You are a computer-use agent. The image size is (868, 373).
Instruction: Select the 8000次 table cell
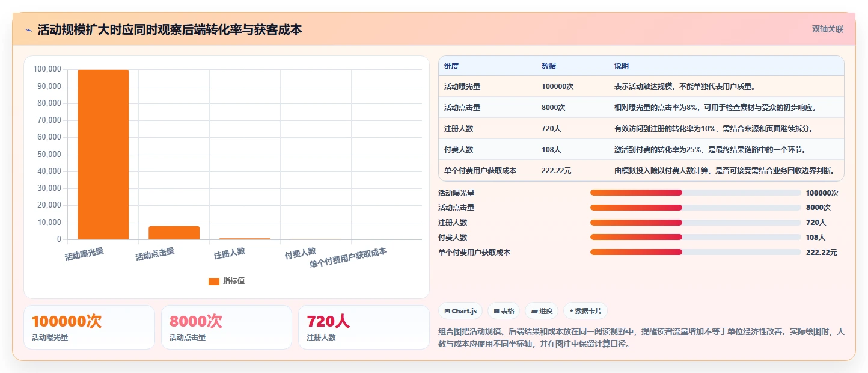tap(554, 108)
